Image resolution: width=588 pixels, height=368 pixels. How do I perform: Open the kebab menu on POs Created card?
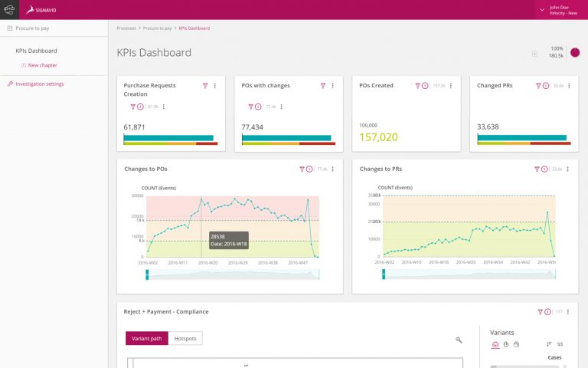coord(451,86)
